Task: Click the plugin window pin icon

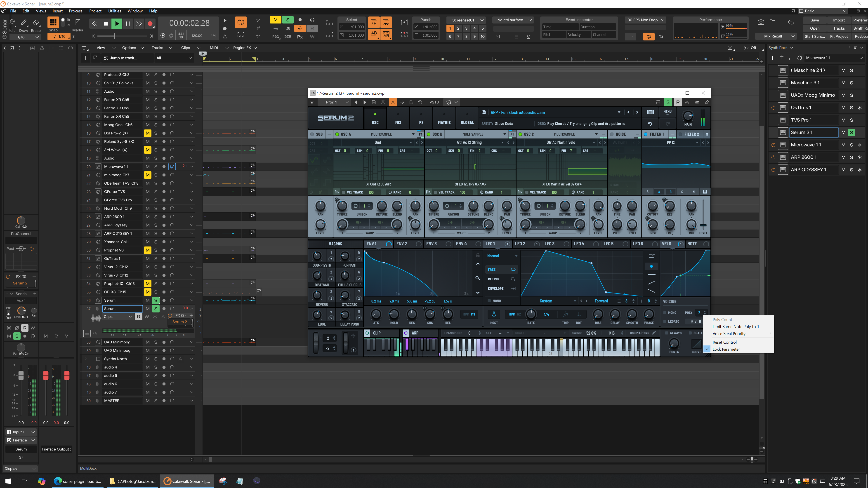Action: [x=707, y=102]
